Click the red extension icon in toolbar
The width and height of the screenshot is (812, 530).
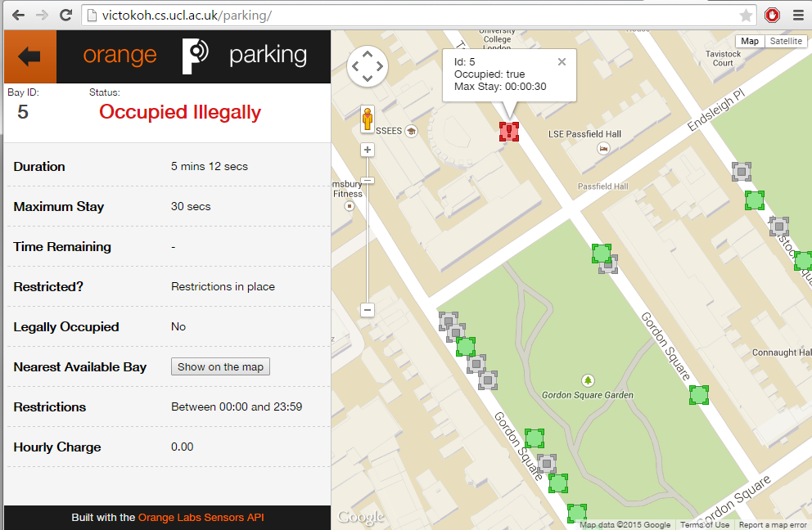772,16
